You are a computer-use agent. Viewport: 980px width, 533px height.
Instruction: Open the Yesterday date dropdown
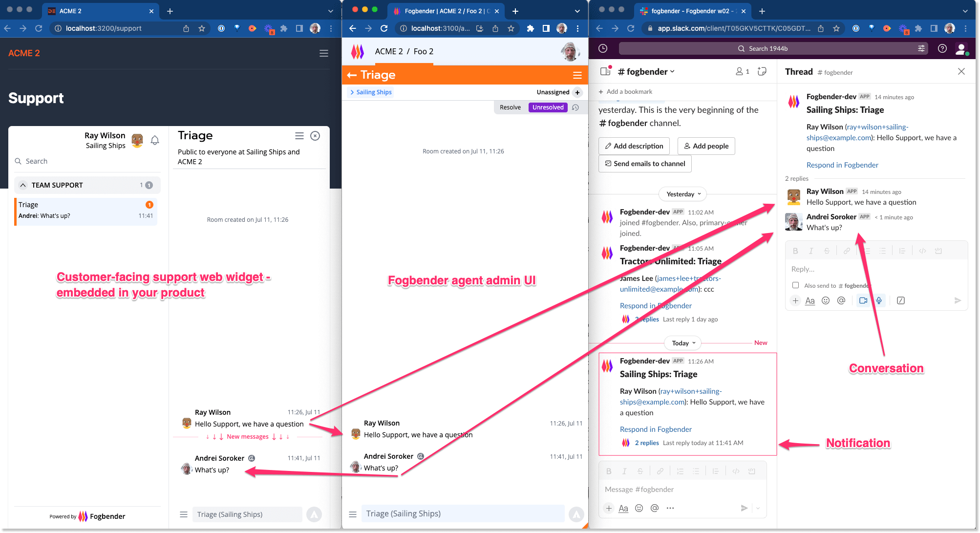point(683,194)
